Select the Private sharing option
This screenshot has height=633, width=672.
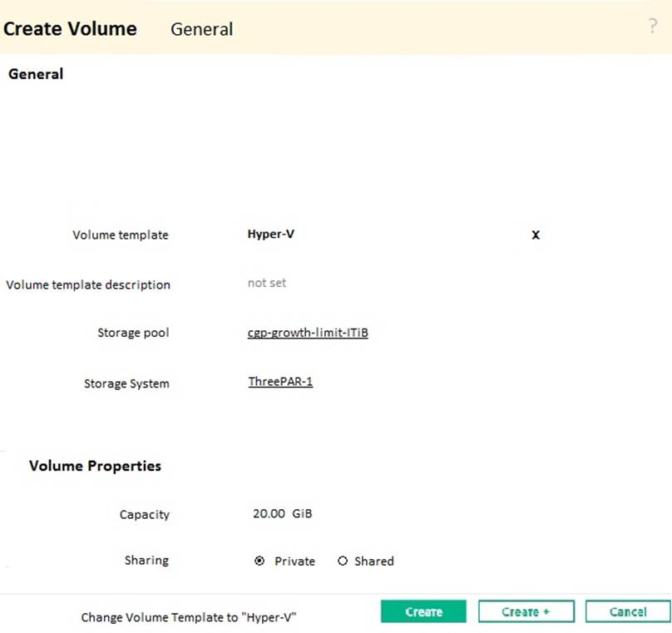coord(259,561)
